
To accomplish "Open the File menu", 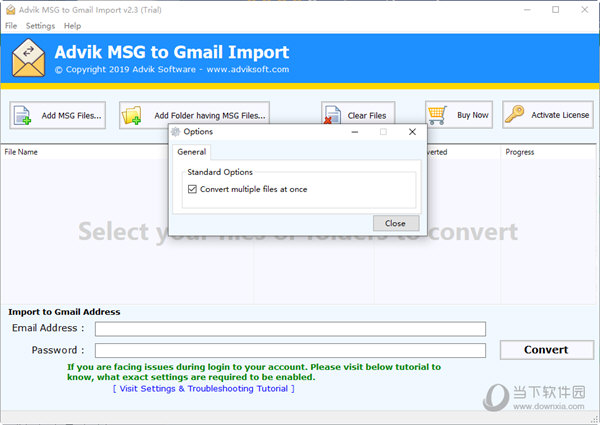I will point(11,26).
